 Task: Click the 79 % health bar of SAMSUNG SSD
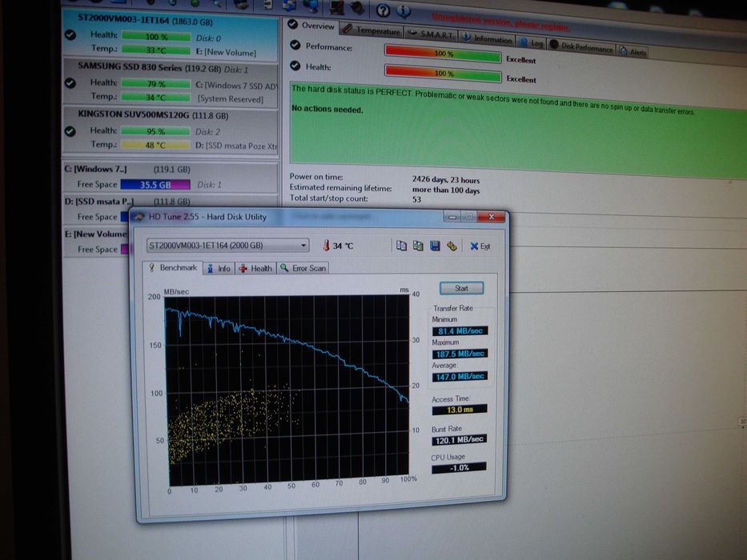point(156,83)
